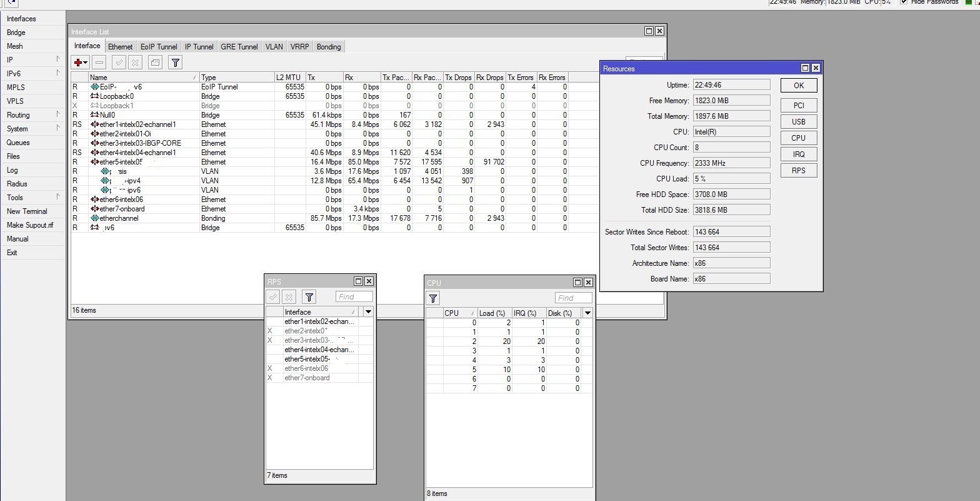Open the column dropdown in RPS table
Screen dimensions: 980x501
click(368, 311)
